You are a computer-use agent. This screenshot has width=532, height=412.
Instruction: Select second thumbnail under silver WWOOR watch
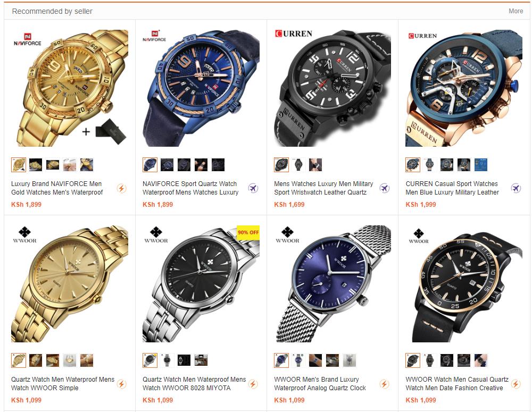click(167, 360)
